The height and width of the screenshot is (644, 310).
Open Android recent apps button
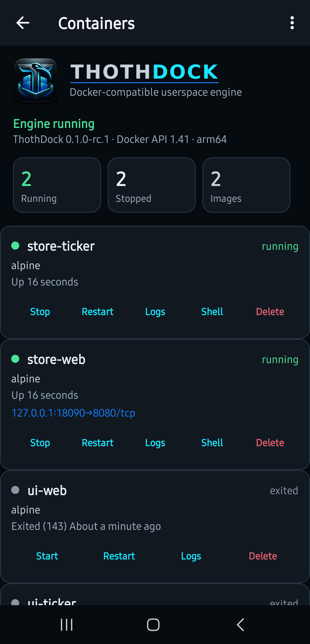tap(67, 625)
